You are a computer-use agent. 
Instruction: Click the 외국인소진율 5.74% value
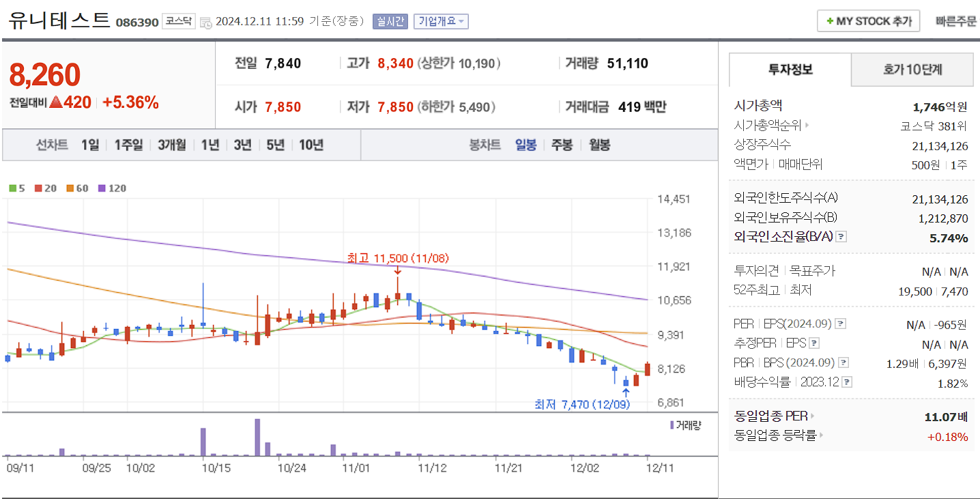pos(949,238)
